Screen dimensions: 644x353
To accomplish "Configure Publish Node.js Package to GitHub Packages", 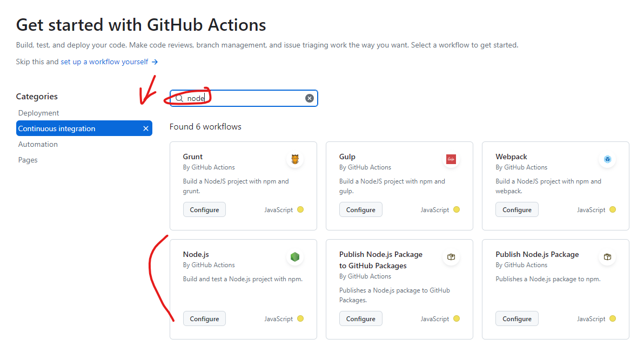I will (x=360, y=319).
